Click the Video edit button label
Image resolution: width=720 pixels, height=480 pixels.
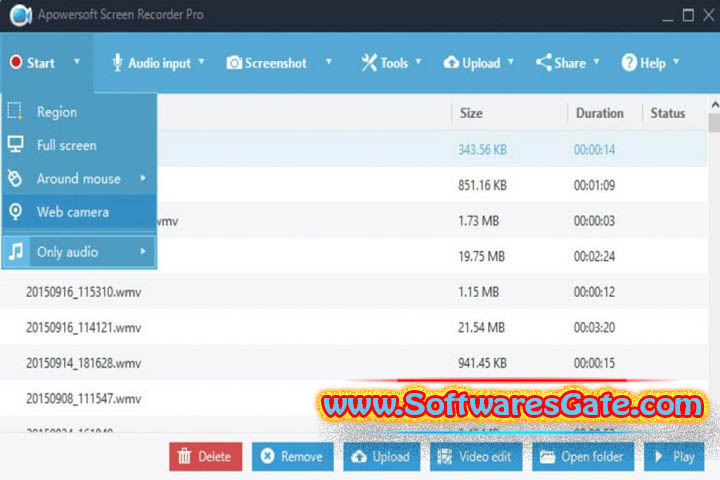pos(485,457)
